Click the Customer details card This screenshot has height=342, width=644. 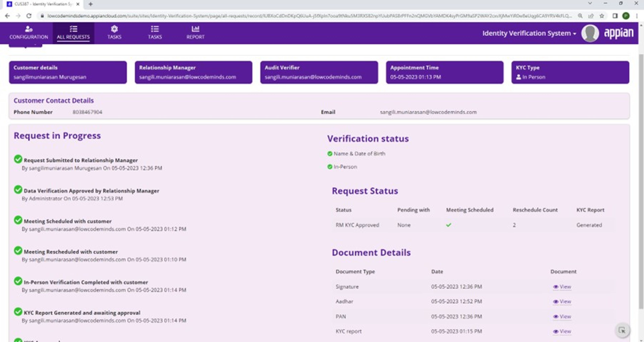coord(68,72)
